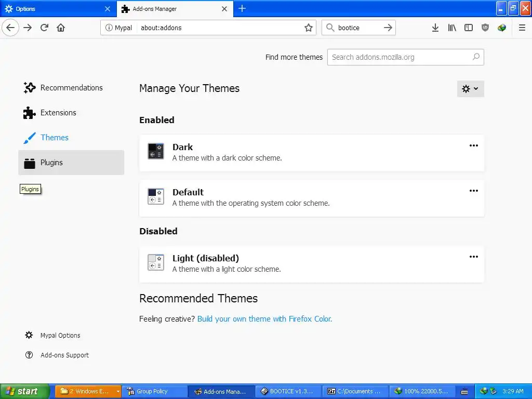Open more options for the Dark theme
Screen dimensions: 532x399
(474, 145)
